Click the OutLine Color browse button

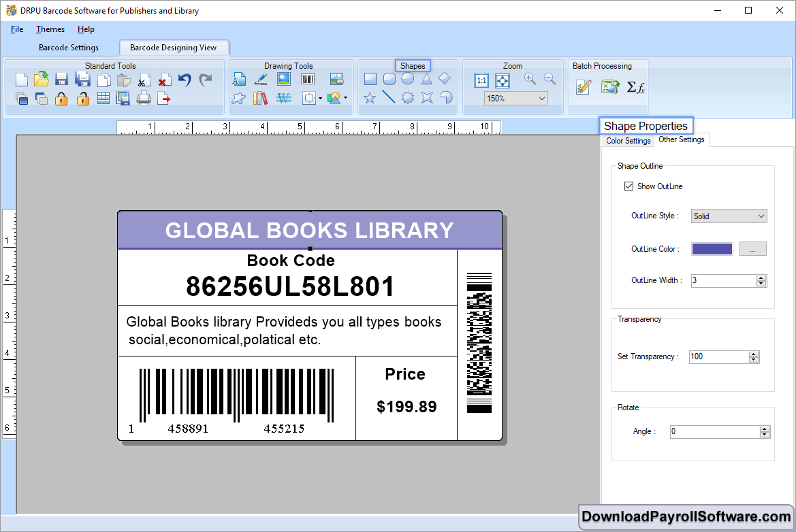point(752,248)
